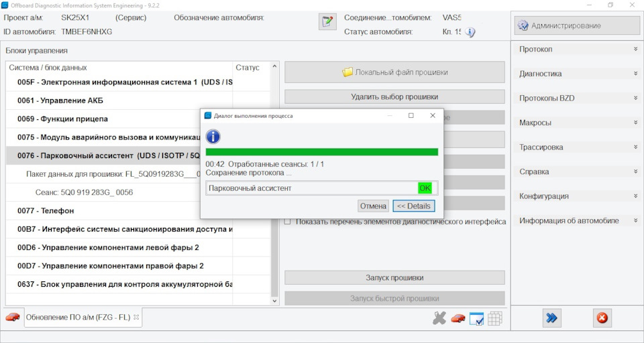
Task: Select 0076 - Парковочный ассистент row
Action: (103, 155)
